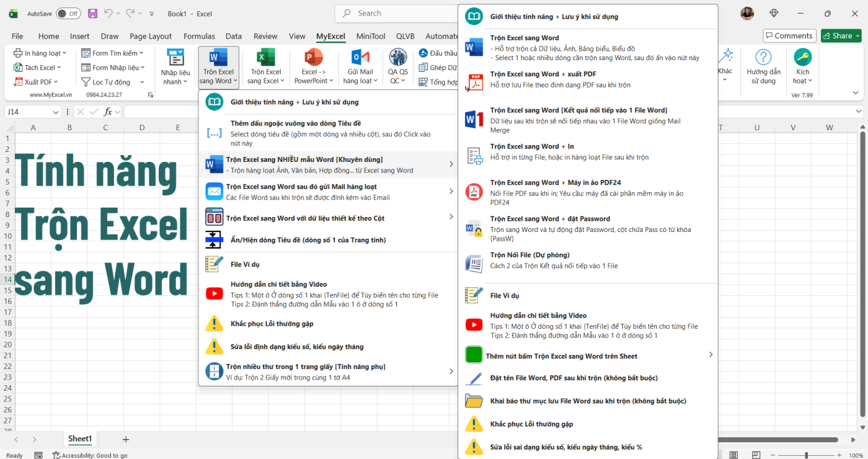This screenshot has width=868, height=459.
Task: Click the Trộn Excel sang Excel ribbon icon
Action: point(266,58)
